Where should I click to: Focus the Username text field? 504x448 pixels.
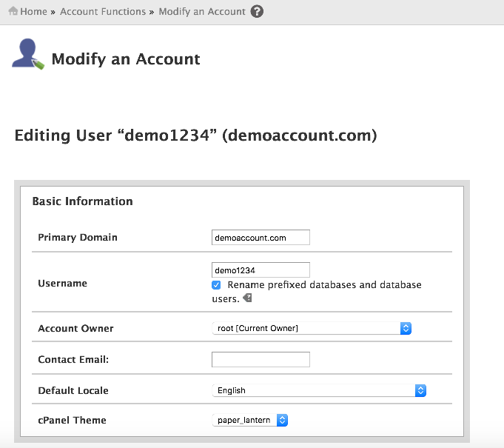261,270
